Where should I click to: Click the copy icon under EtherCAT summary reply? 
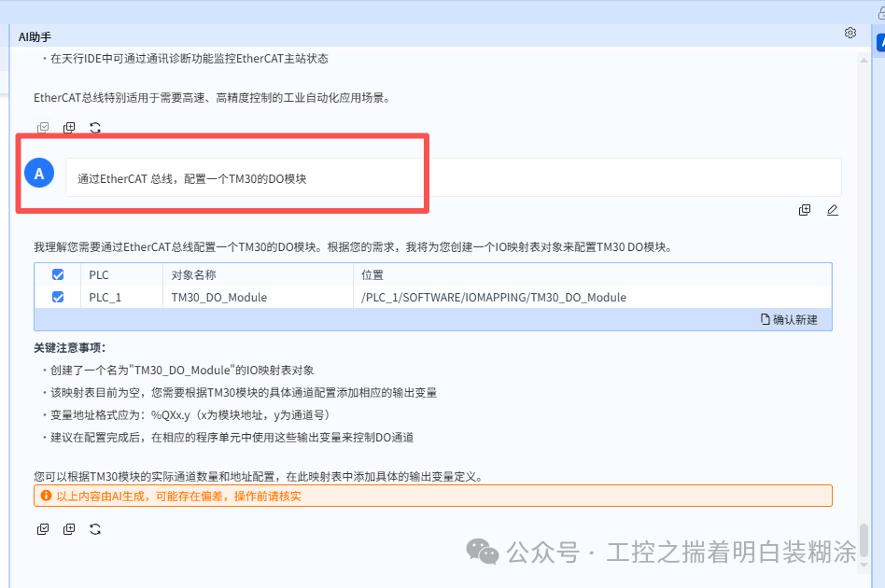[x=69, y=128]
